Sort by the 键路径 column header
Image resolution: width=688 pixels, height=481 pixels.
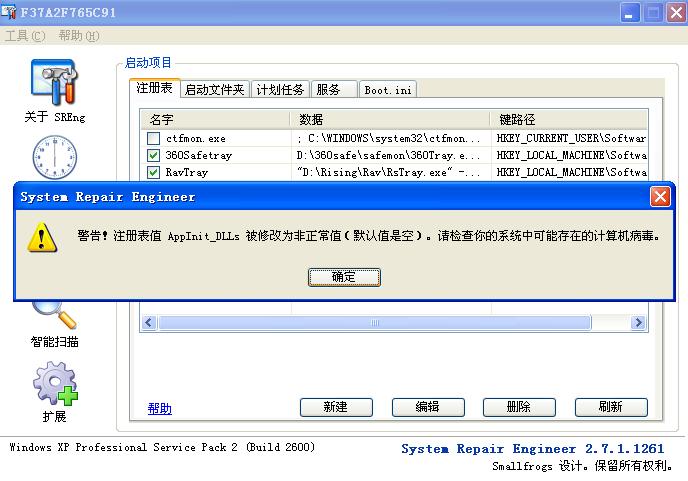pyautogui.click(x=569, y=119)
